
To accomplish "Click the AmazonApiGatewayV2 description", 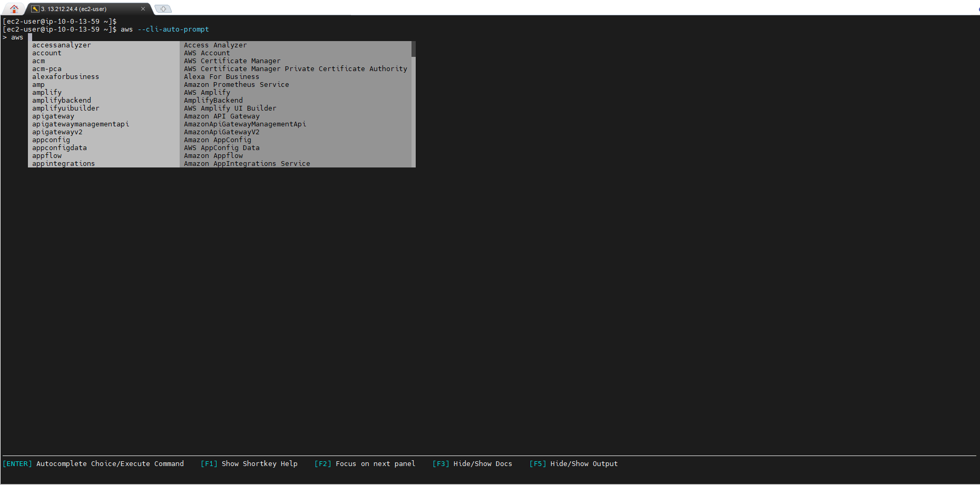I will click(x=221, y=132).
